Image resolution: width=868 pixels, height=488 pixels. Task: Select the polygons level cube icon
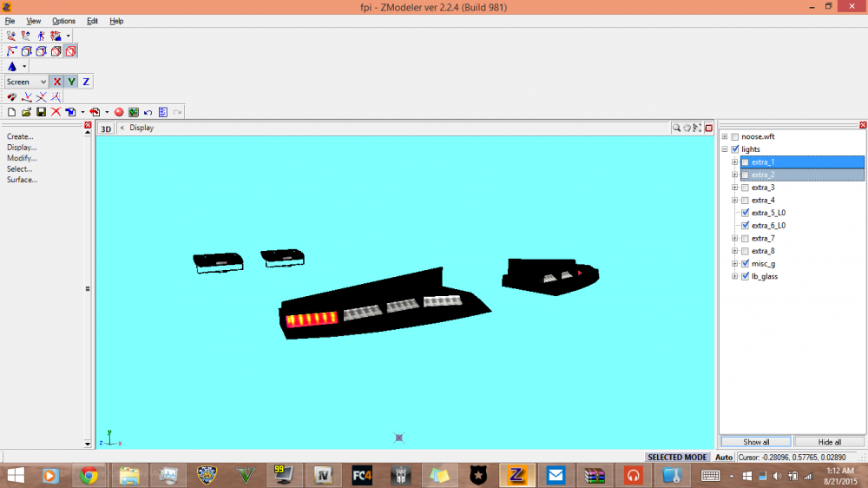pyautogui.click(x=41, y=51)
